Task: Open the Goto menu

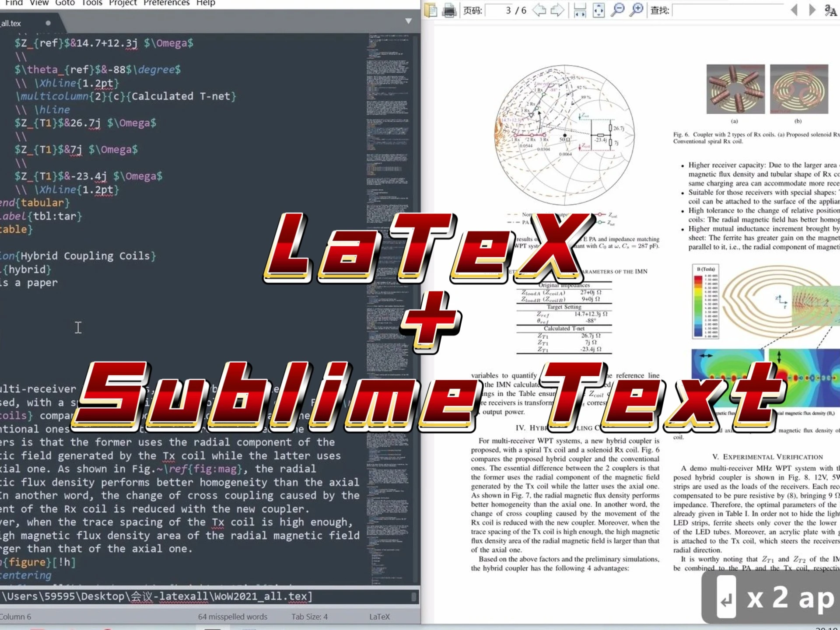Action: (x=65, y=3)
